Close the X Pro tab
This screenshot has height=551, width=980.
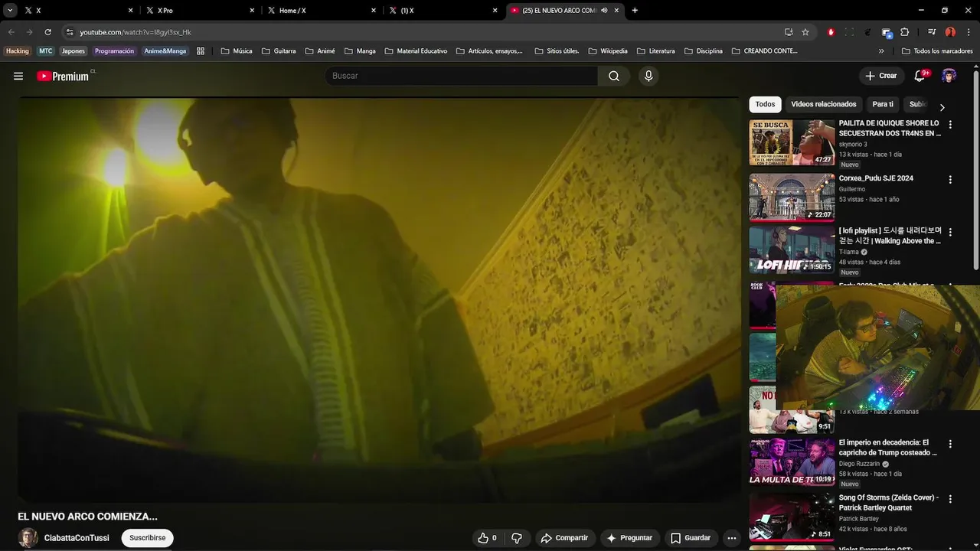coord(252,11)
